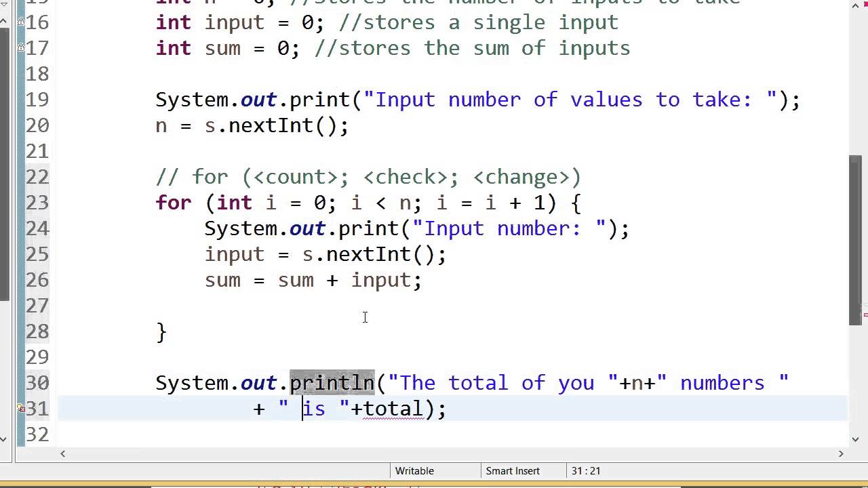Click line number 28 in the gutter

click(37, 331)
